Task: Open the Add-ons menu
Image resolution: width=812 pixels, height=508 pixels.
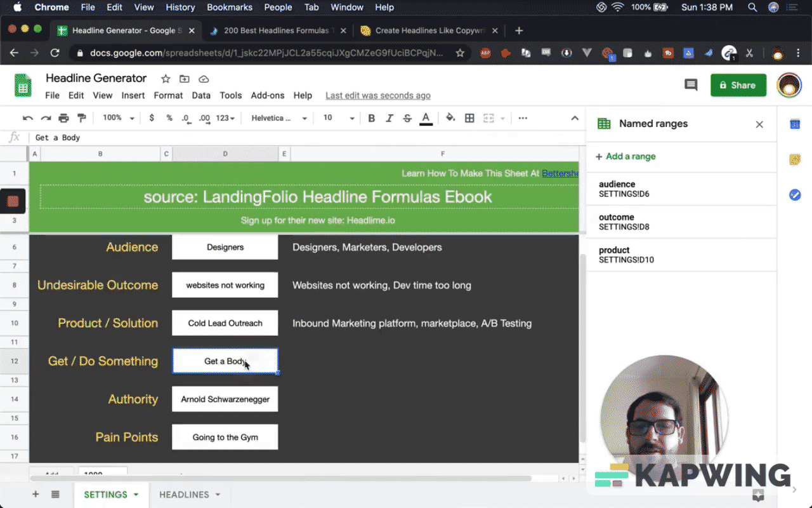Action: click(x=268, y=95)
